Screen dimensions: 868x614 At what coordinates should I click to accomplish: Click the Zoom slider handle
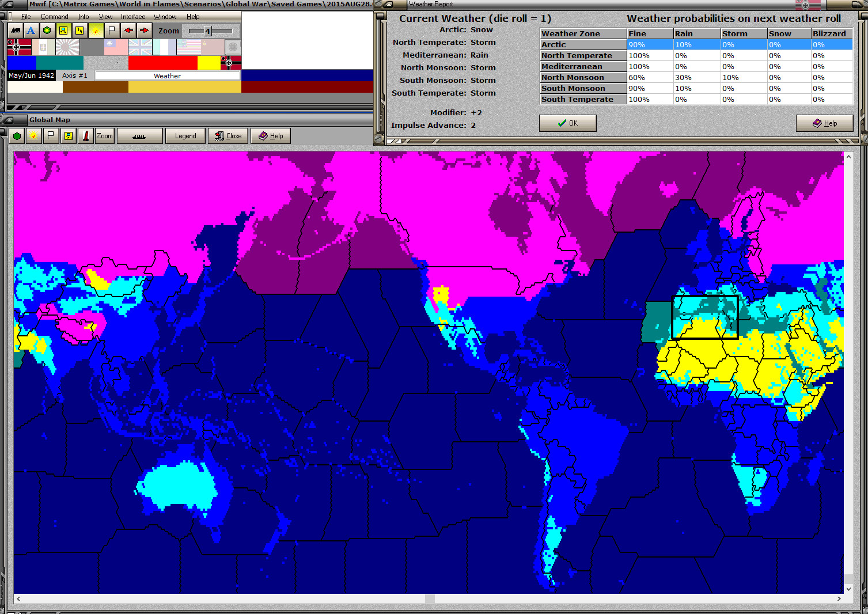click(207, 31)
